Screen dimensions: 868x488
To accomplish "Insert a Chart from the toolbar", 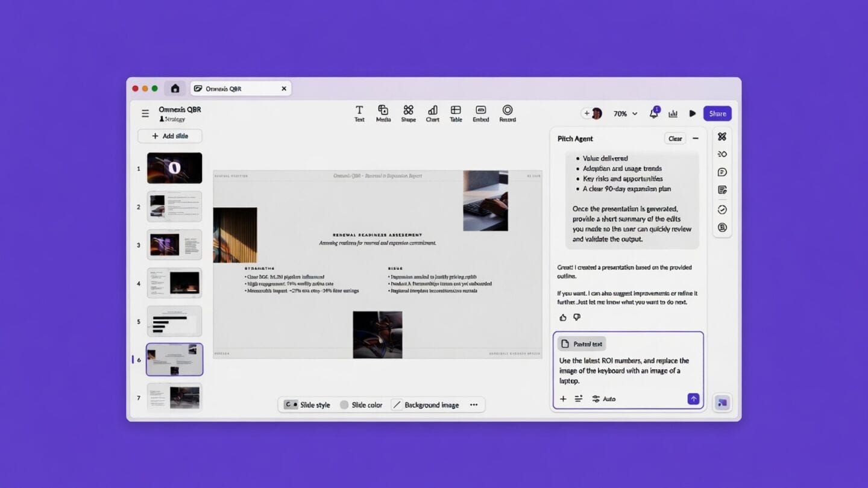I will [432, 113].
